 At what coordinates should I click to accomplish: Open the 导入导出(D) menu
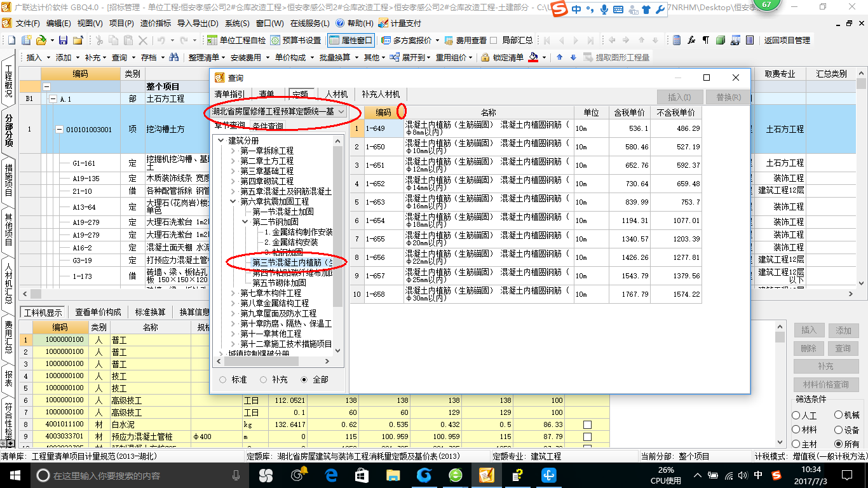198,23
